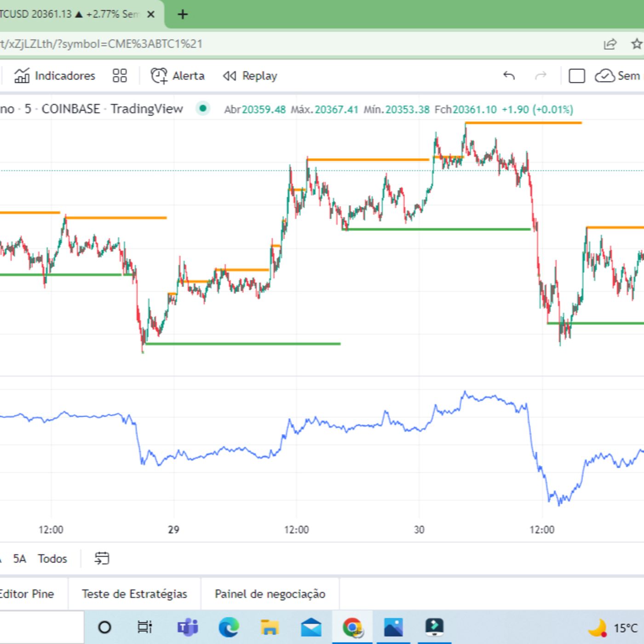The image size is (644, 644).
Task: Click the undo arrow in toolbar
Action: 509,76
